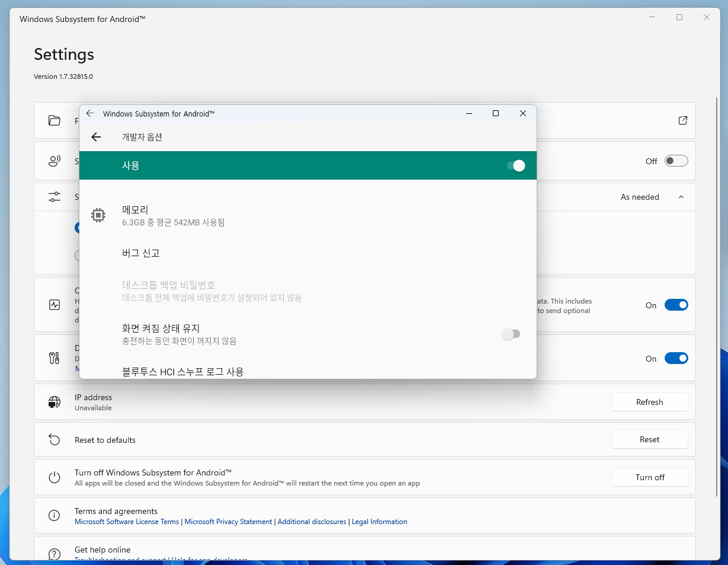
Task: Click the Settings window vertical scrollbar
Action: tap(717, 296)
